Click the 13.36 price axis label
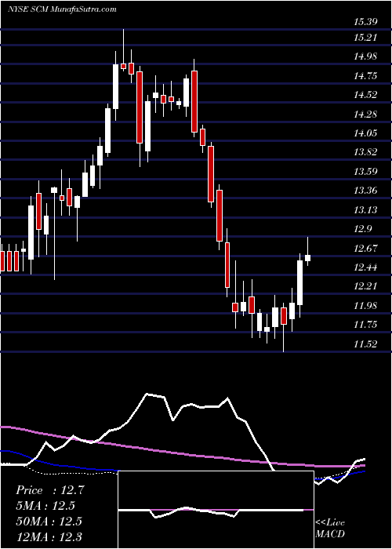 coord(365,191)
